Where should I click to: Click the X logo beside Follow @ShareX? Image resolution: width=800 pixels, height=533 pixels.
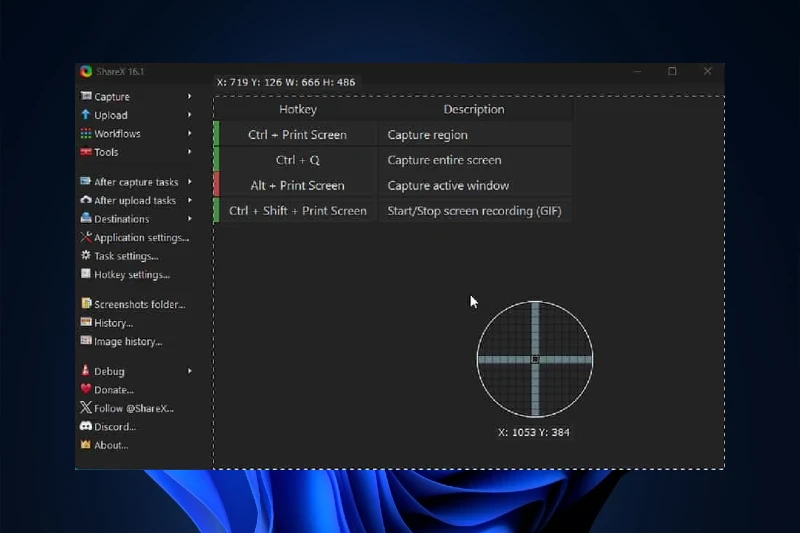pos(86,408)
